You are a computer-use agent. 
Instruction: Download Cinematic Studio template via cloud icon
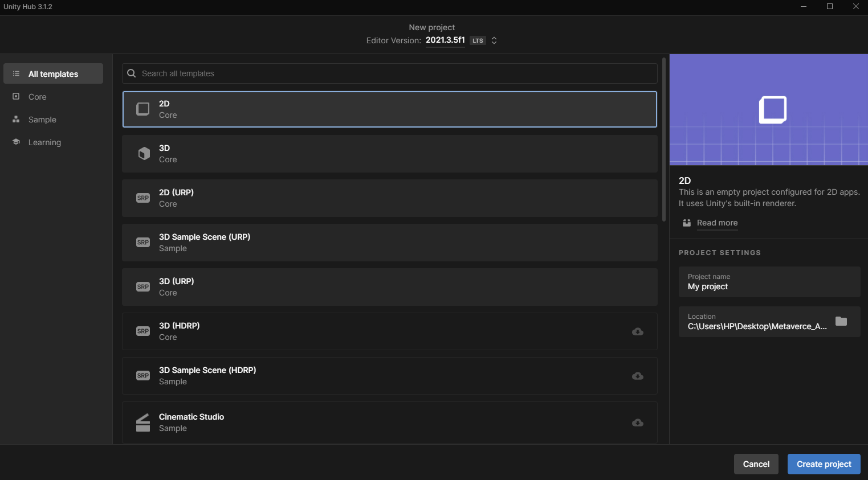(x=638, y=422)
